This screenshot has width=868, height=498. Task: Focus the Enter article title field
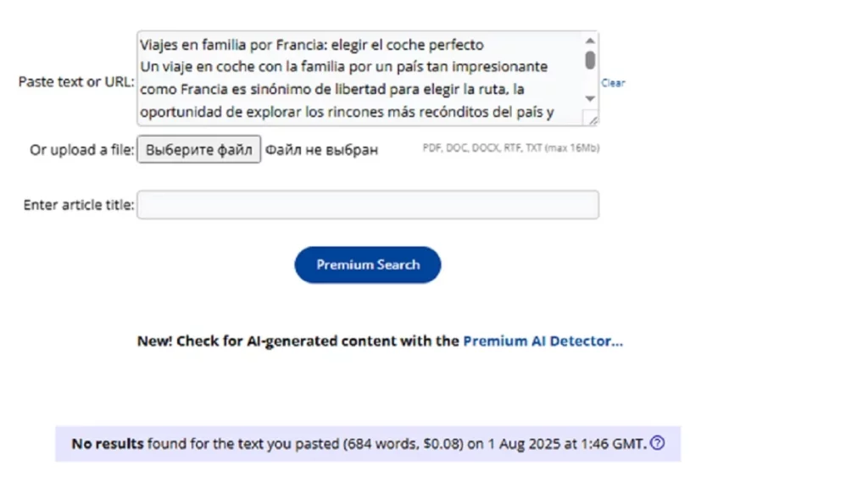pyautogui.click(x=368, y=205)
